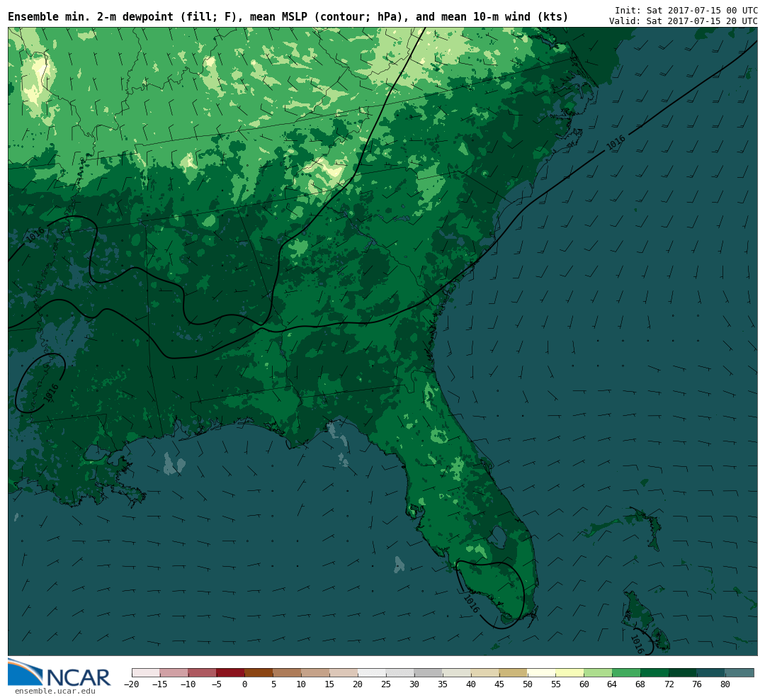Pick the tan swatch between 10 and 15
The height and width of the screenshot is (700, 765).
(316, 672)
